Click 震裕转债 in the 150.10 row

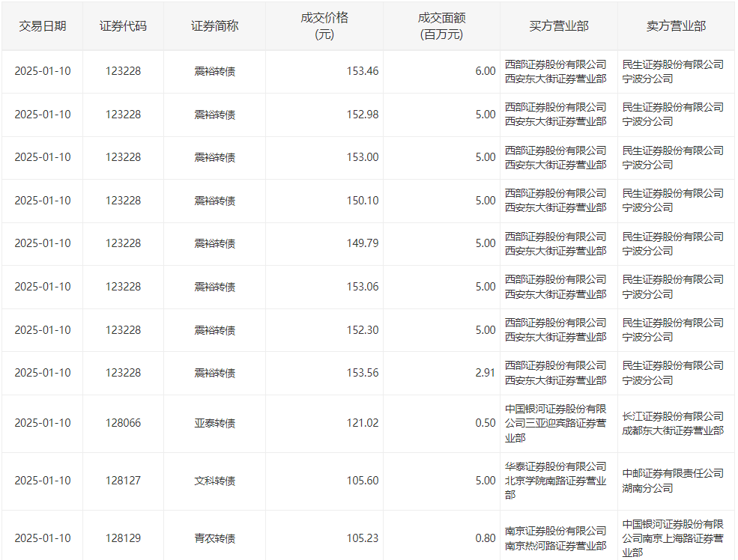214,201
